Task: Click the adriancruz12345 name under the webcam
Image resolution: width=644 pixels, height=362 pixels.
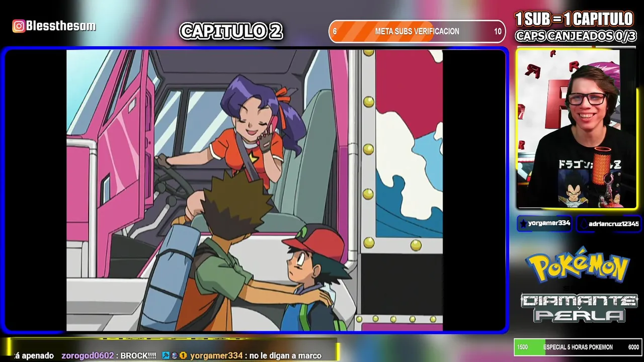Action: click(x=614, y=224)
